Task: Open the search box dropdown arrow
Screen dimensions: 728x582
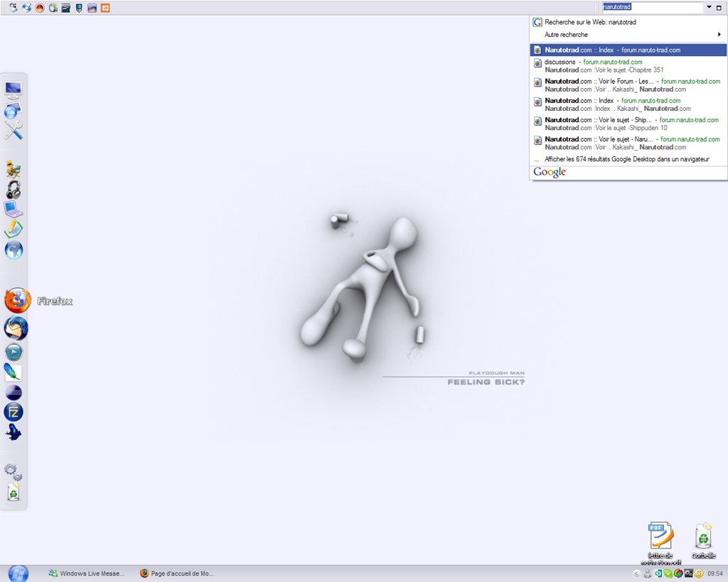Action: [709, 7]
